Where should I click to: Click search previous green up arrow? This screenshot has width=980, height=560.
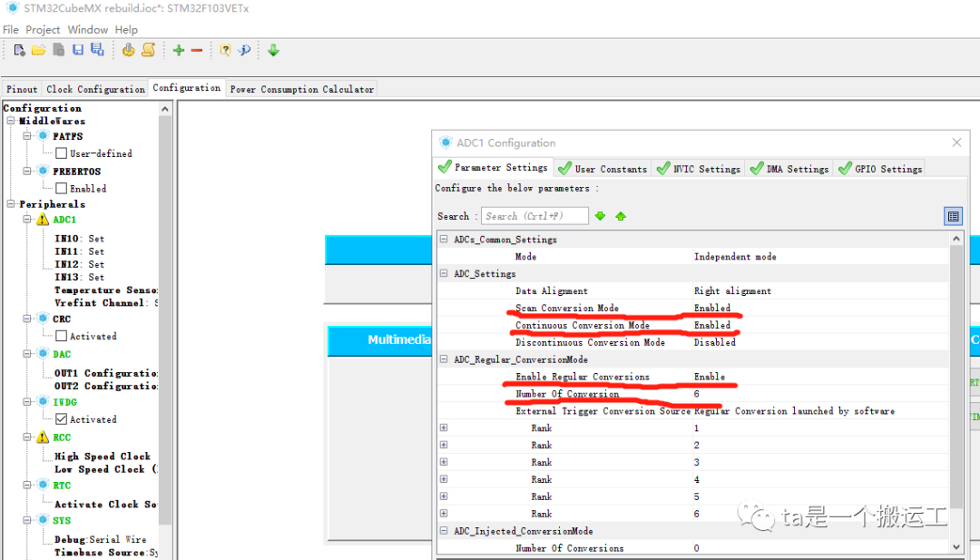[621, 216]
